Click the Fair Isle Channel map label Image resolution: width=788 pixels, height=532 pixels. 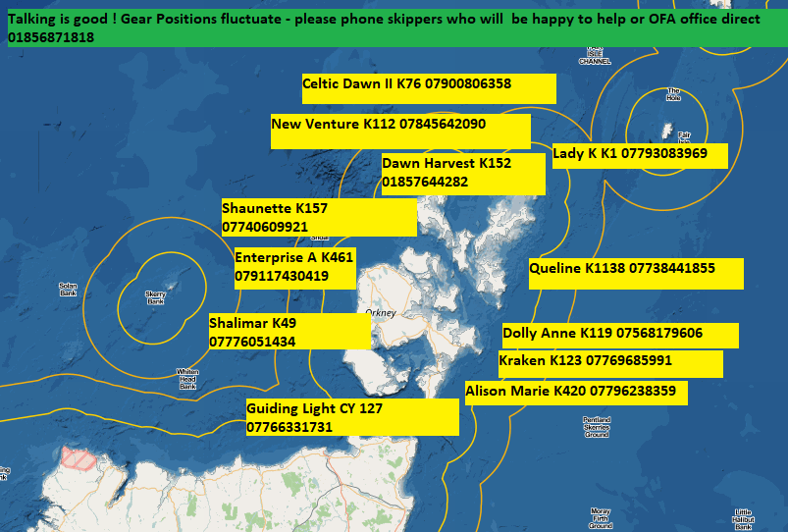pyautogui.click(x=595, y=56)
